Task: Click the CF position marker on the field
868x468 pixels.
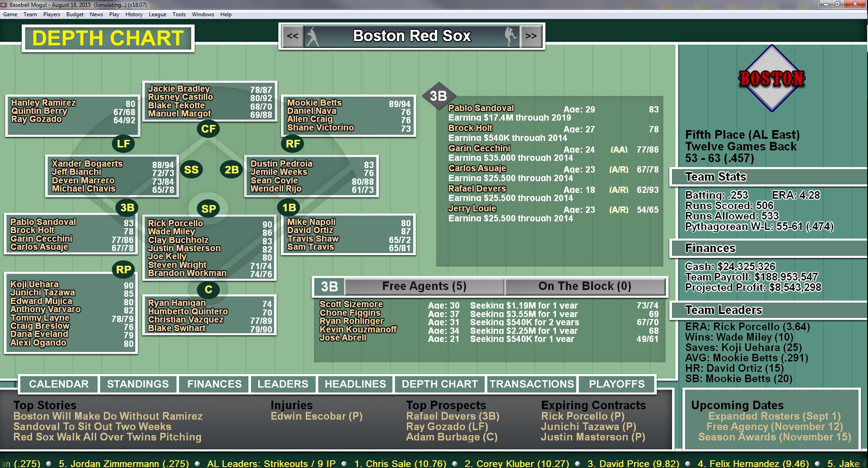Action: pyautogui.click(x=209, y=129)
